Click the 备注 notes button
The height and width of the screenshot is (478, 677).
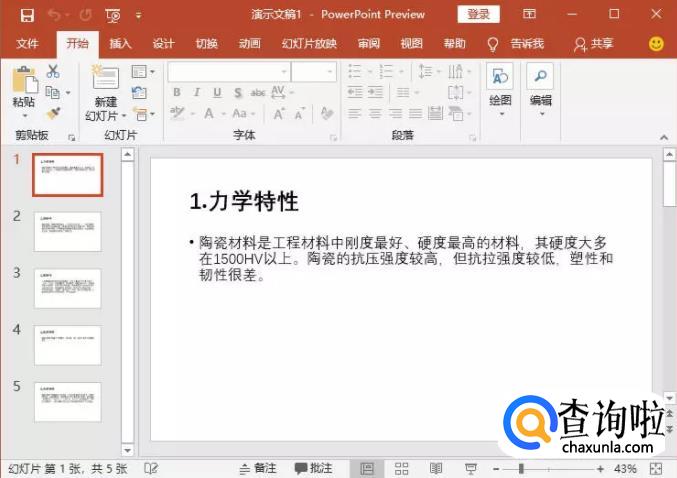258,469
